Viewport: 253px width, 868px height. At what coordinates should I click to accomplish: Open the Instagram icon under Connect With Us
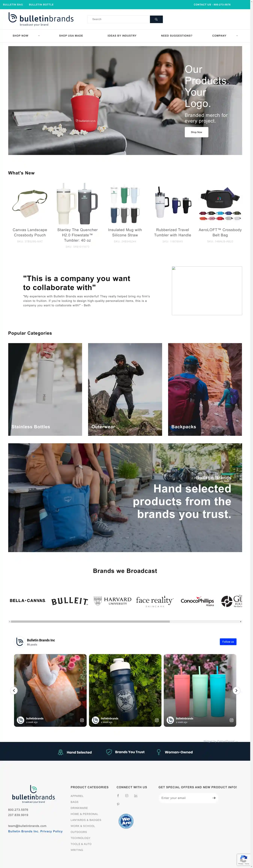(127, 796)
